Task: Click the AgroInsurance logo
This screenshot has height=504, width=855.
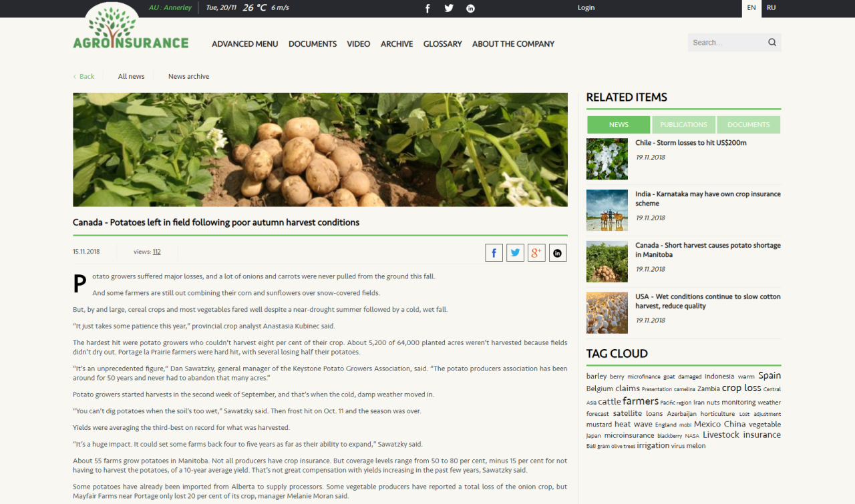Action: (x=131, y=27)
